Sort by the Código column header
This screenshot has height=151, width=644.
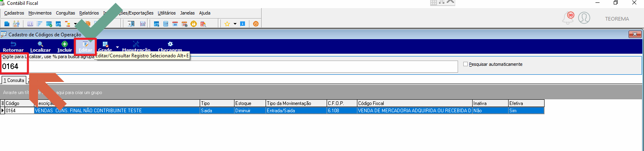[x=19, y=103]
